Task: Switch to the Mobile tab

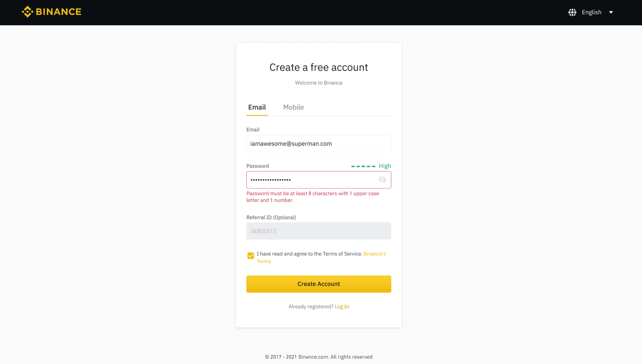Action: [293, 107]
